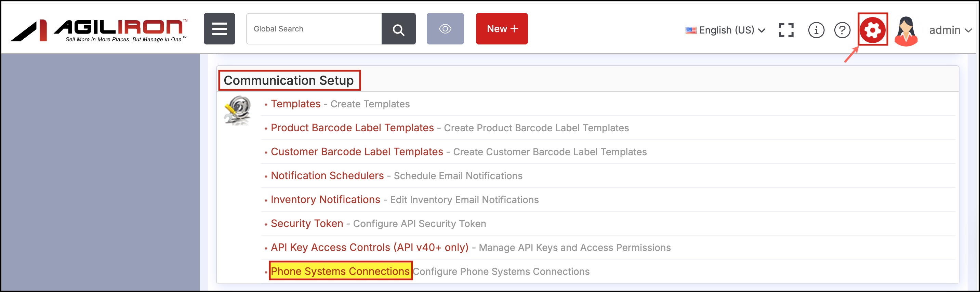Image resolution: width=980 pixels, height=292 pixels.
Task: Open the Templates link
Action: (295, 104)
